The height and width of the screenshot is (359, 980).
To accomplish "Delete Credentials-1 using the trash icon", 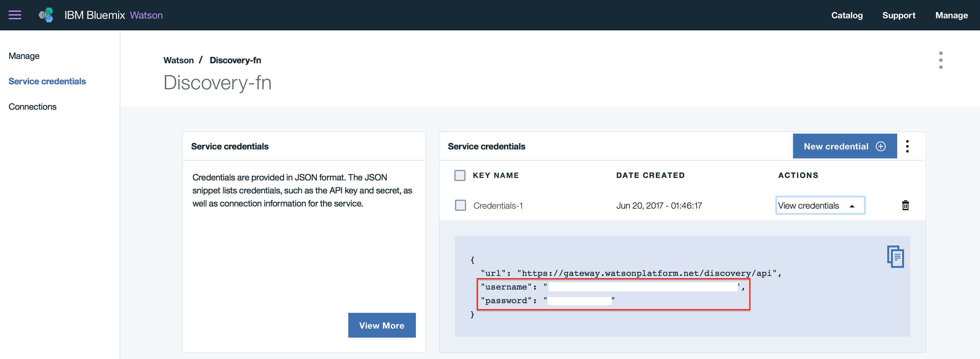I will pos(905,205).
